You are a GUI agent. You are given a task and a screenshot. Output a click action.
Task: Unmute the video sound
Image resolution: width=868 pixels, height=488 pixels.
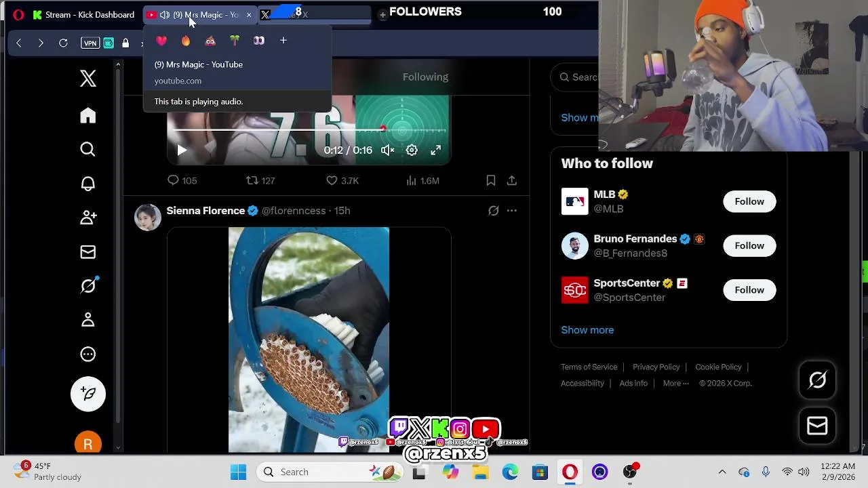pos(387,150)
